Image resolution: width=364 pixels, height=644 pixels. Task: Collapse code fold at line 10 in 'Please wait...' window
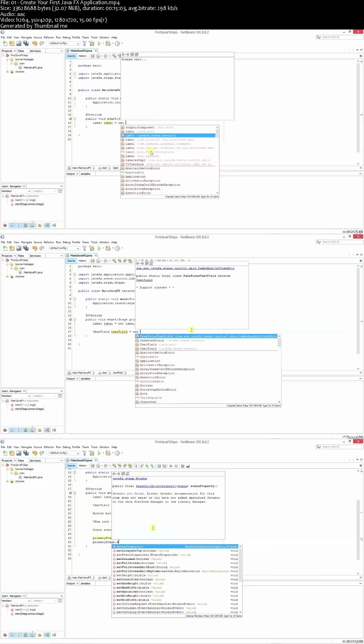coord(75,98)
